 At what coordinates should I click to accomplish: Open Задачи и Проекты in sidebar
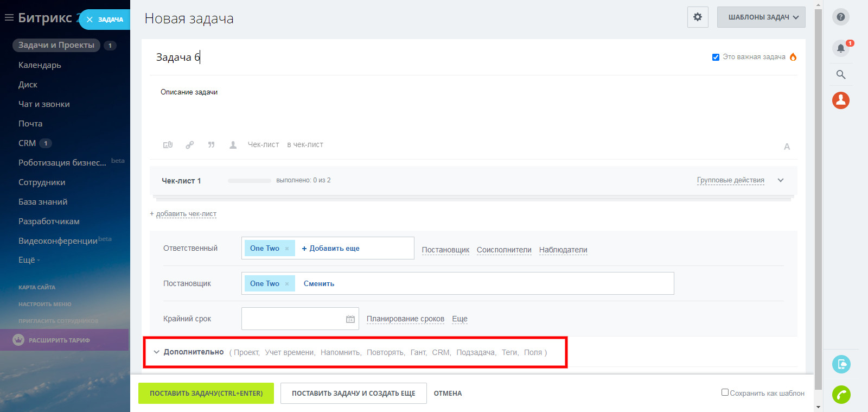(56, 45)
